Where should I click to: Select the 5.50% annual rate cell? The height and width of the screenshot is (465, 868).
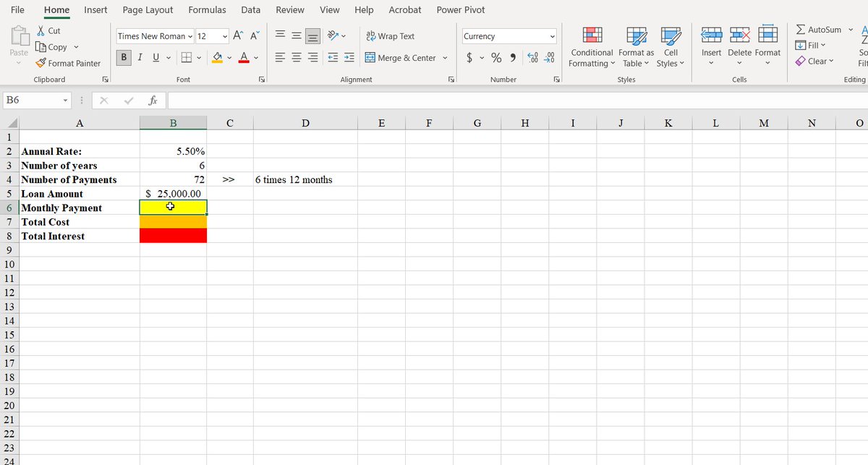click(x=173, y=151)
